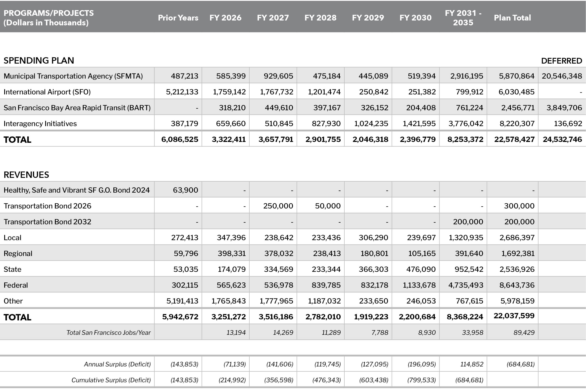Click FY 2026 jobs value 13,194
Screen dimensions: 586x392
pos(236,332)
